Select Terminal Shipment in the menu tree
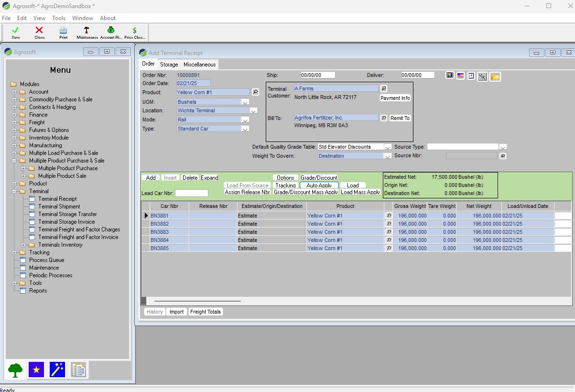The width and height of the screenshot is (575, 392). [59, 207]
